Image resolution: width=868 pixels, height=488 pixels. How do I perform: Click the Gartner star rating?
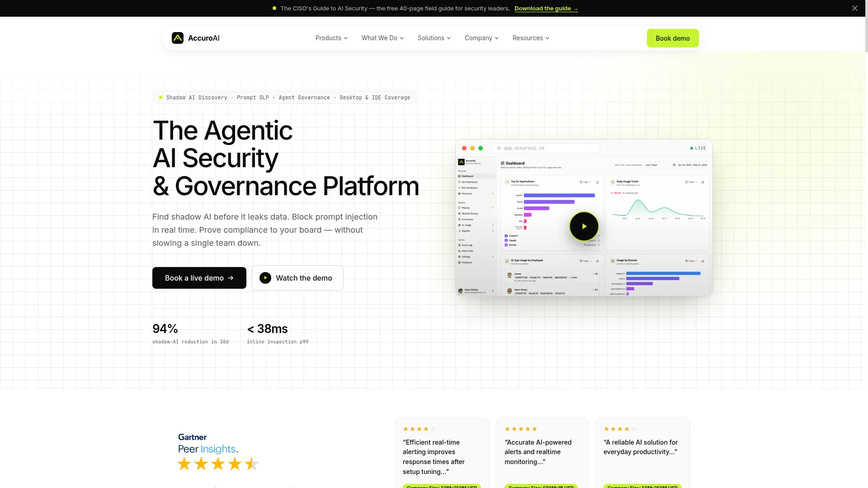coord(218,464)
